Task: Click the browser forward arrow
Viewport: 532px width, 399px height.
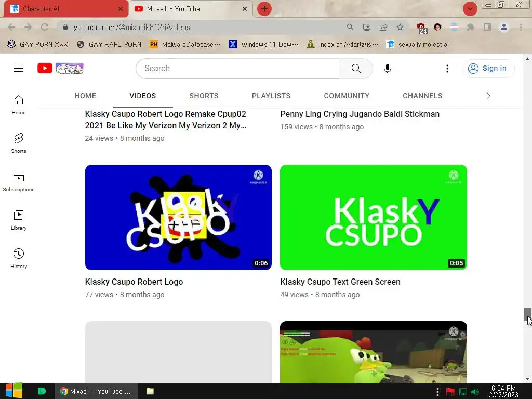Action: point(28,27)
